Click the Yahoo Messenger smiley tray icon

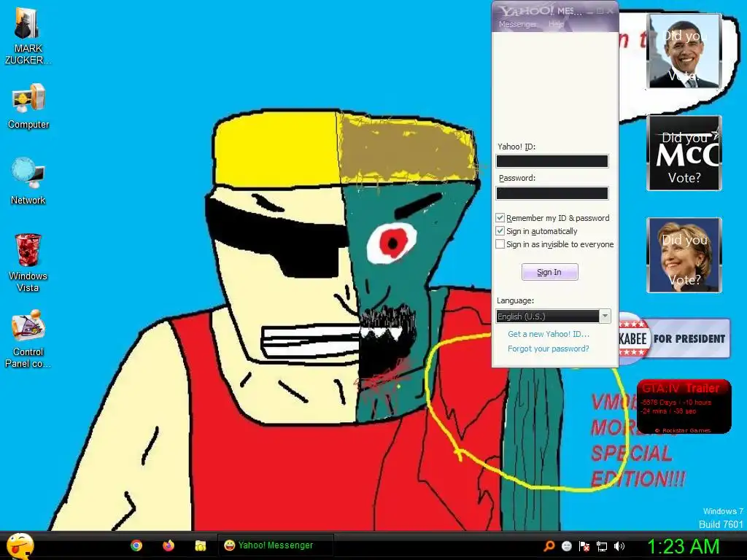coord(566,546)
